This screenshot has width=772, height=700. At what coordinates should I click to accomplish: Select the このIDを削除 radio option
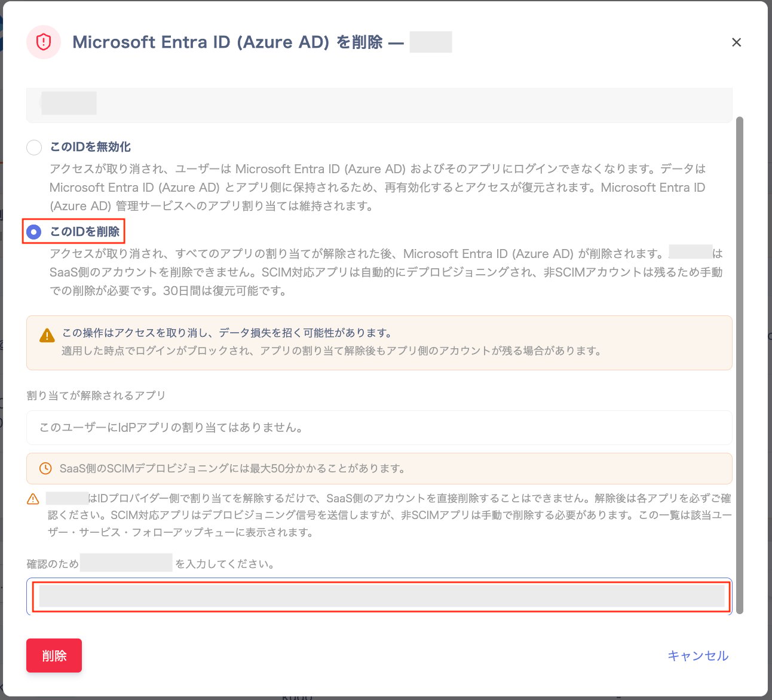pyautogui.click(x=34, y=232)
